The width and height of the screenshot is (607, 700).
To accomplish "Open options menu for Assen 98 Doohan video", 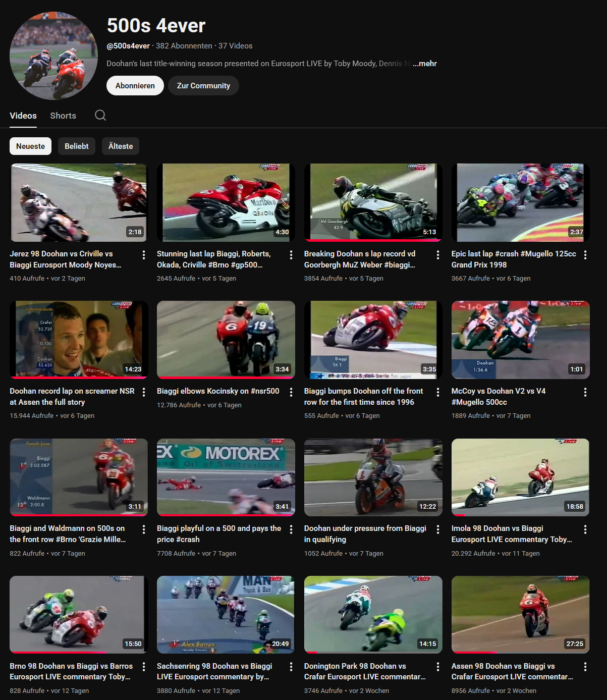I will [585, 667].
